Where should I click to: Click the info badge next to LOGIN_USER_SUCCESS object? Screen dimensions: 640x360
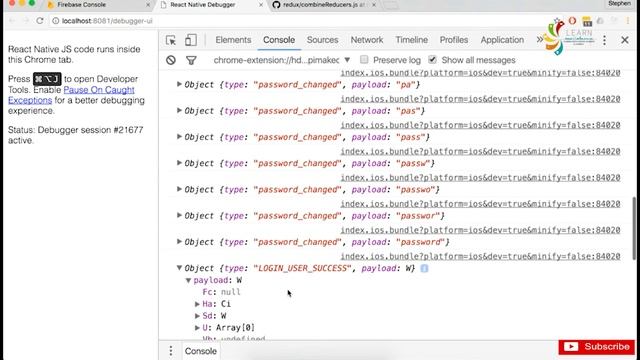[424, 268]
